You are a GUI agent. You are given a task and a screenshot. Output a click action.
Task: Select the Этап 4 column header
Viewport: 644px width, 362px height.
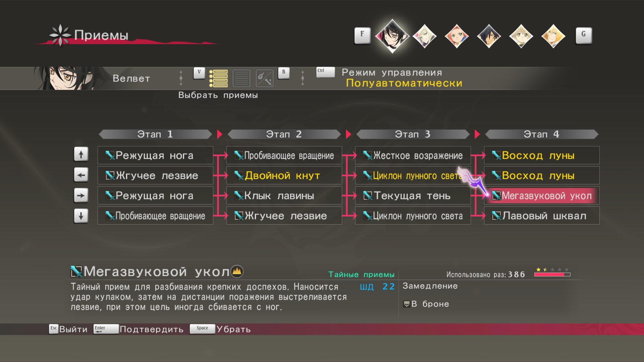click(542, 134)
